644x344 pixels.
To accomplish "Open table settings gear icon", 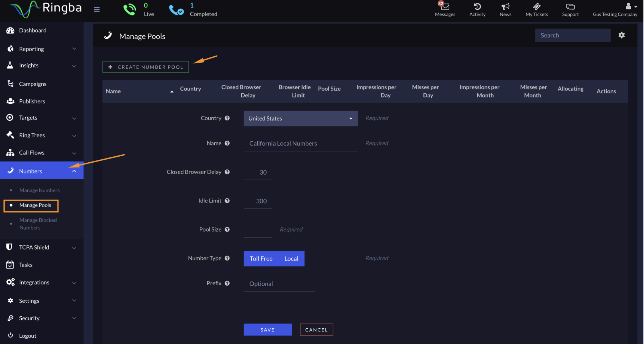I will pyautogui.click(x=621, y=35).
